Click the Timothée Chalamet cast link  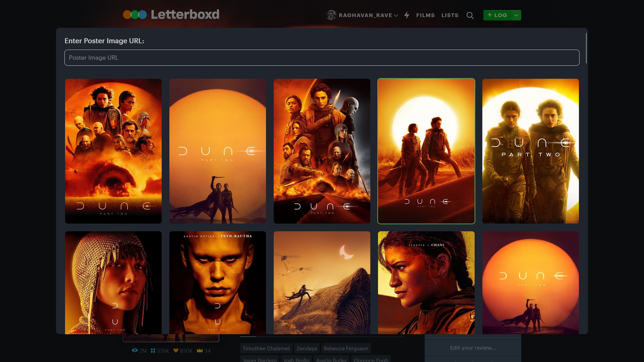266,348
